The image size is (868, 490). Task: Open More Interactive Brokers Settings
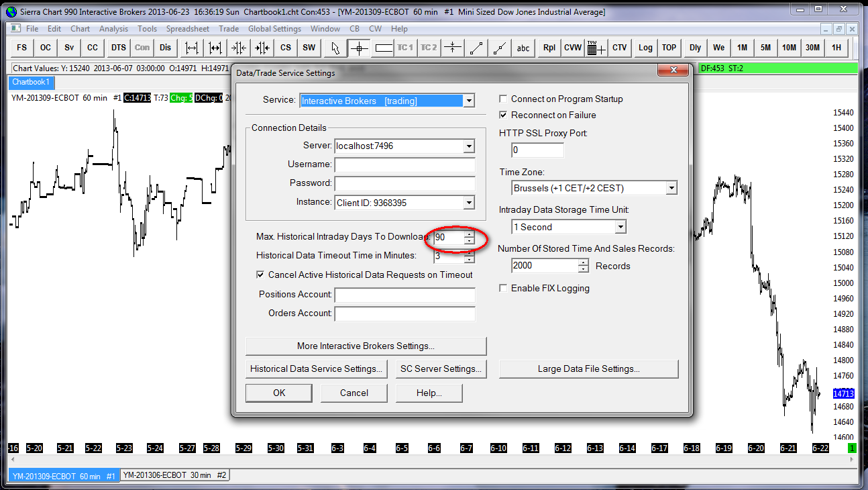click(x=366, y=346)
